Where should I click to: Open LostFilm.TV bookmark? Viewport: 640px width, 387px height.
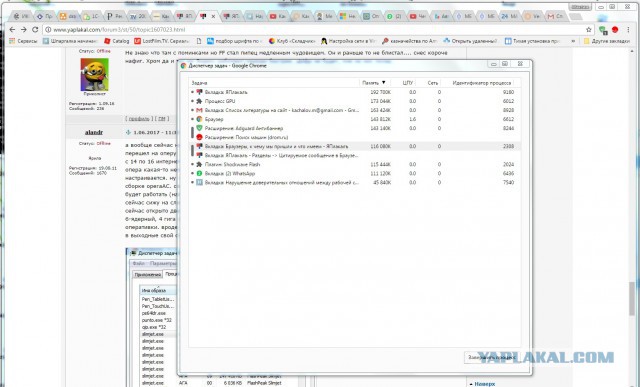(x=161, y=41)
